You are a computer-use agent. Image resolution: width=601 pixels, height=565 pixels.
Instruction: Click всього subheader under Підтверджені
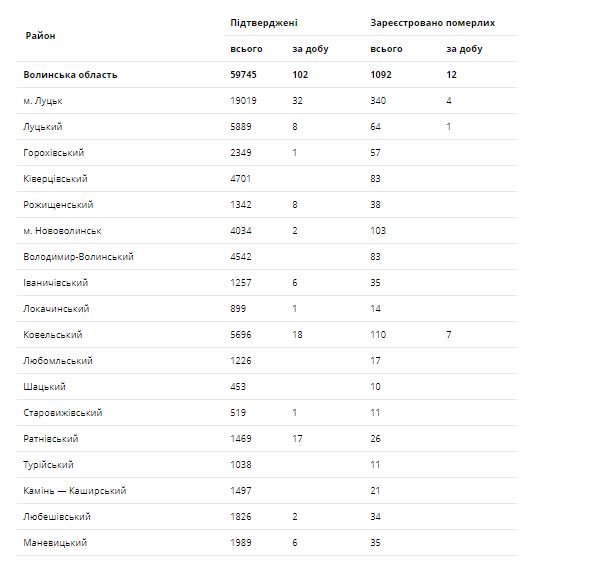[x=244, y=49]
